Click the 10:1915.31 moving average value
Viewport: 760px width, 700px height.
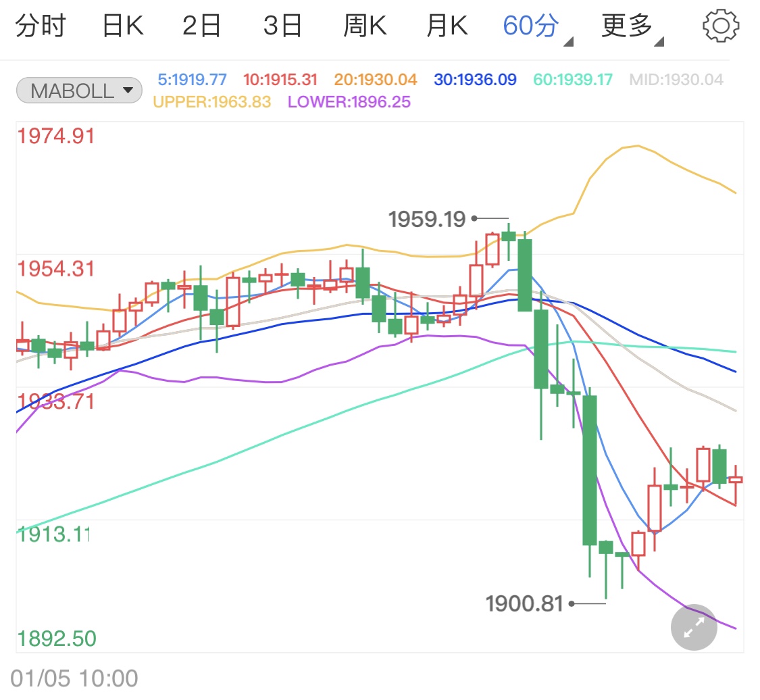[280, 80]
